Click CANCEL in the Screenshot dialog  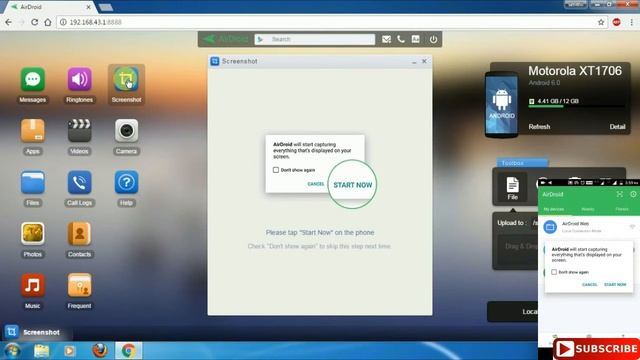point(316,184)
